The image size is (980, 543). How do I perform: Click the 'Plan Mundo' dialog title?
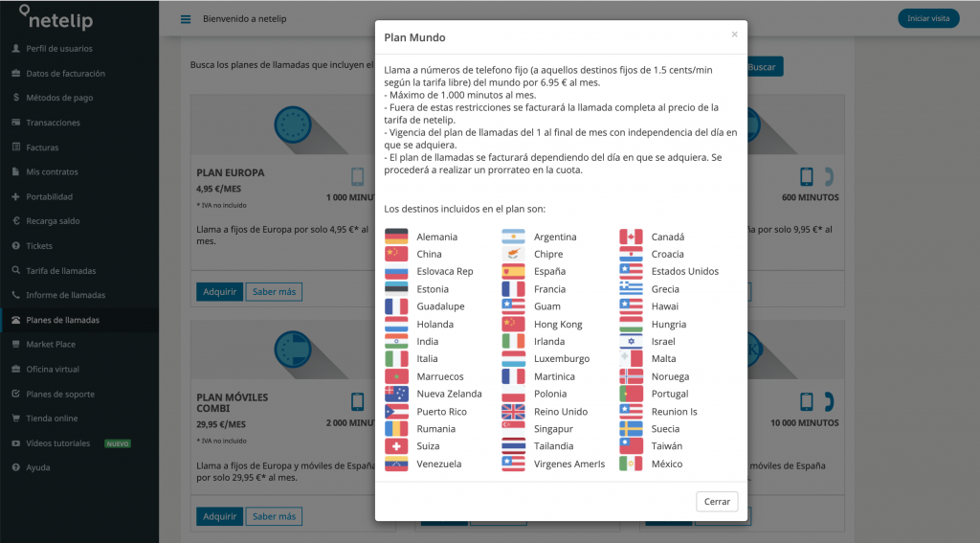click(x=414, y=37)
